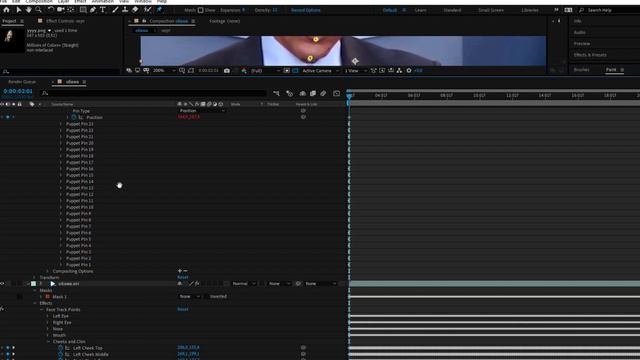Select the Unified Camera tool
Image resolution: width=640 pixels, height=360 pixels.
[x=61, y=10]
